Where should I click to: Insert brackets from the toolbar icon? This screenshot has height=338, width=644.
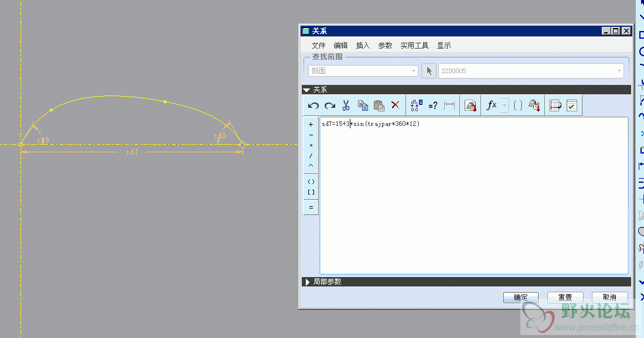coord(518,105)
